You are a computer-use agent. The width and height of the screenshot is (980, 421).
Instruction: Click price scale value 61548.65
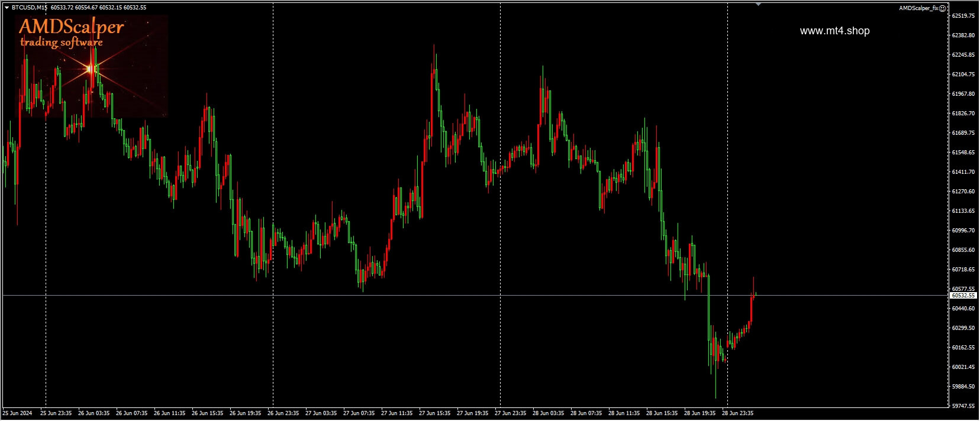click(x=963, y=153)
